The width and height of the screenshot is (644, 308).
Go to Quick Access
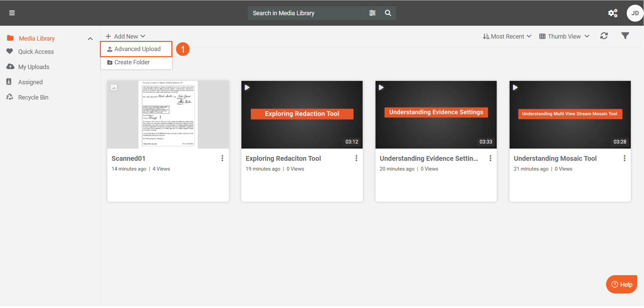pyautogui.click(x=36, y=52)
